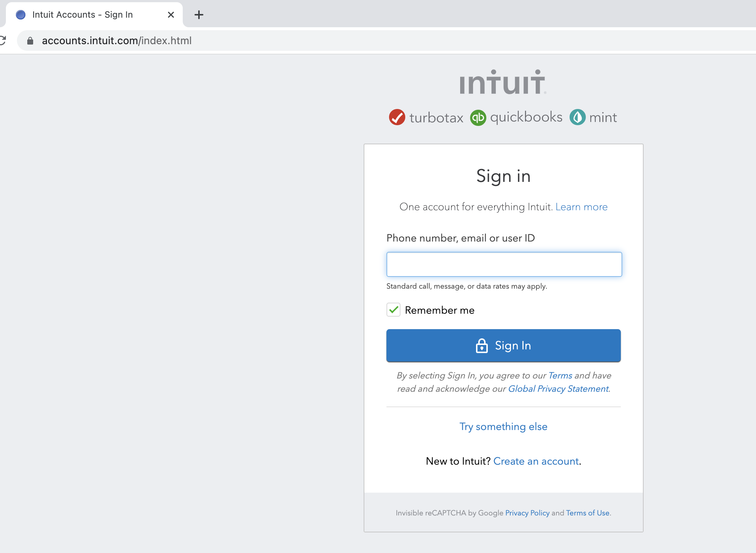
Task: Open Google's Privacy Policy link
Action: [x=527, y=513]
